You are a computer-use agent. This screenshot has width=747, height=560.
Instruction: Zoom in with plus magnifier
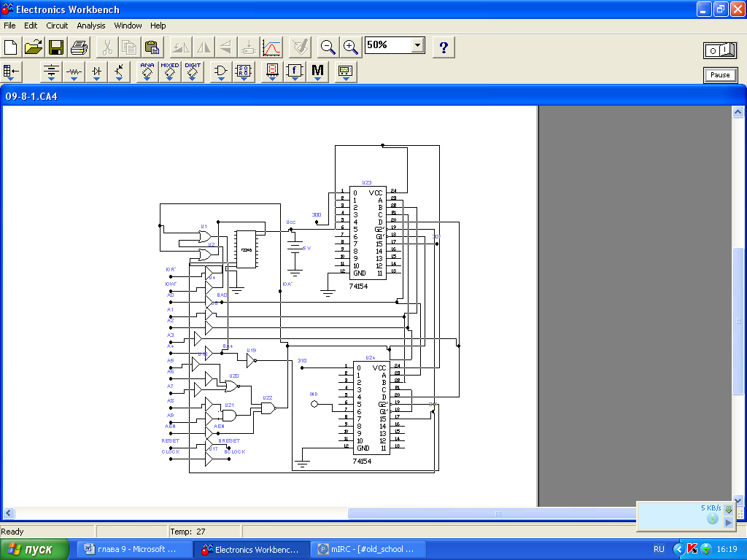tap(351, 47)
